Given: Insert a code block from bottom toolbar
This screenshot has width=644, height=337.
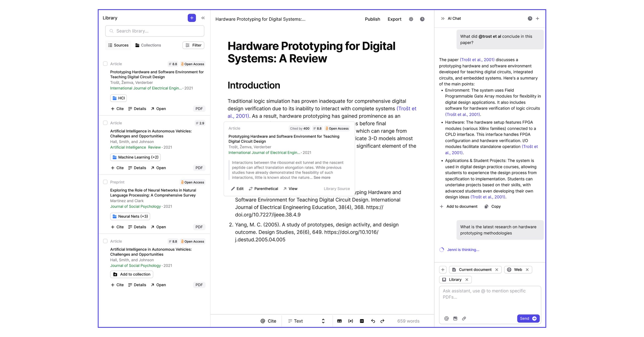Looking at the screenshot, I should (362, 321).
